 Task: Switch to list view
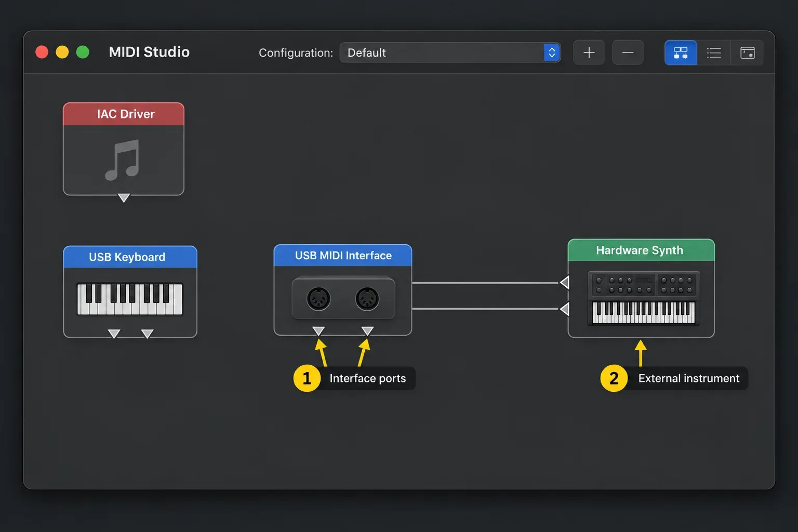click(x=714, y=52)
